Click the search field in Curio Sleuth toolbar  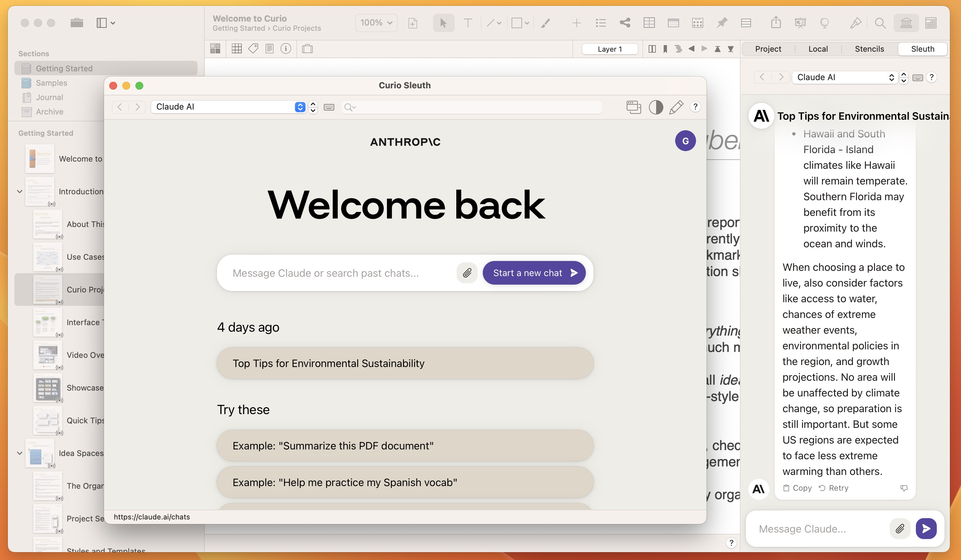pyautogui.click(x=471, y=107)
